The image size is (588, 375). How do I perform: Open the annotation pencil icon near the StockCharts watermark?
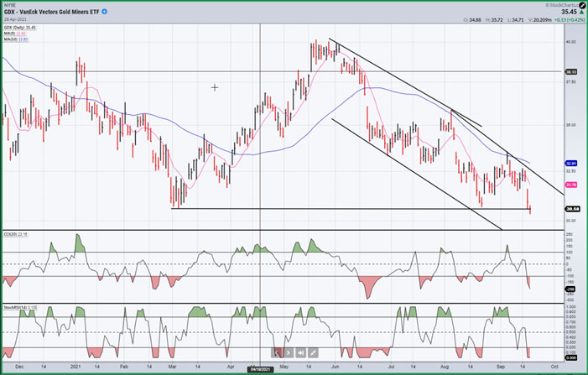coord(582,5)
